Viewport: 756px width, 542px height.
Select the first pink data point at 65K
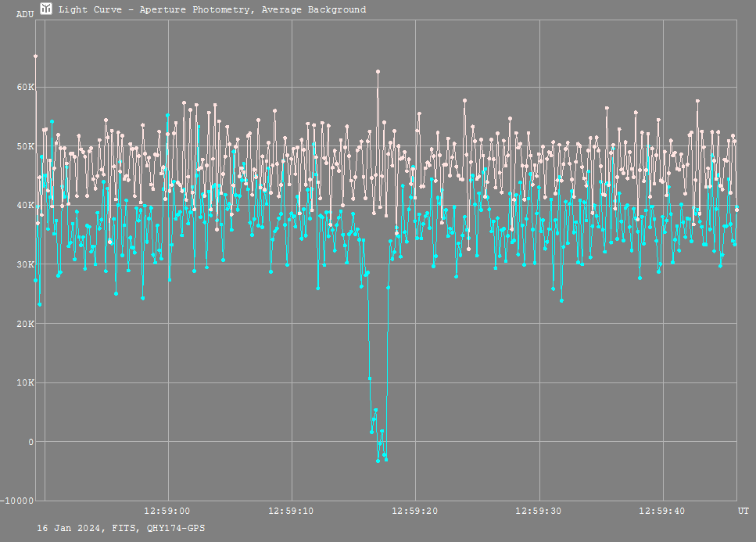click(x=36, y=56)
